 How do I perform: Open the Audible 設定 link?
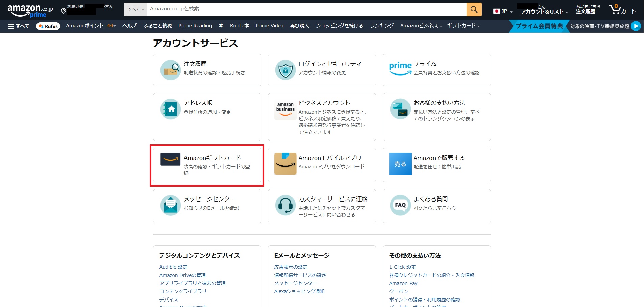[x=173, y=267]
